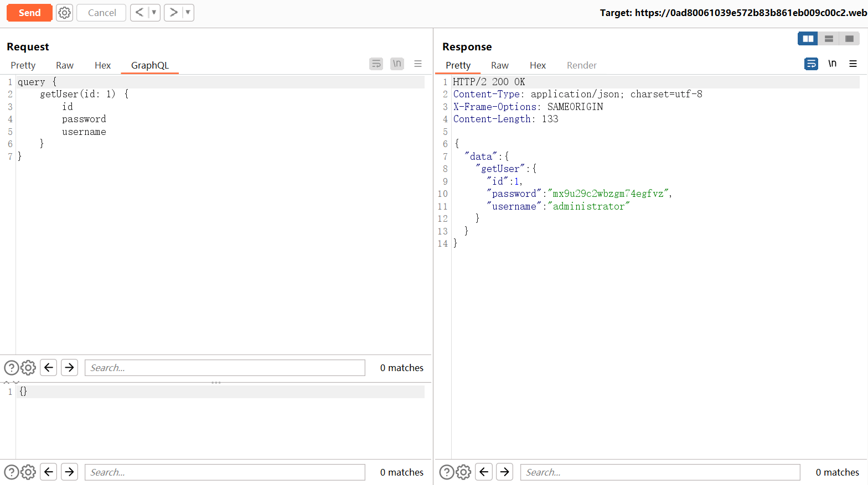Open Response search settings gear icon
Screen dimensions: 868x485
[x=463, y=472]
